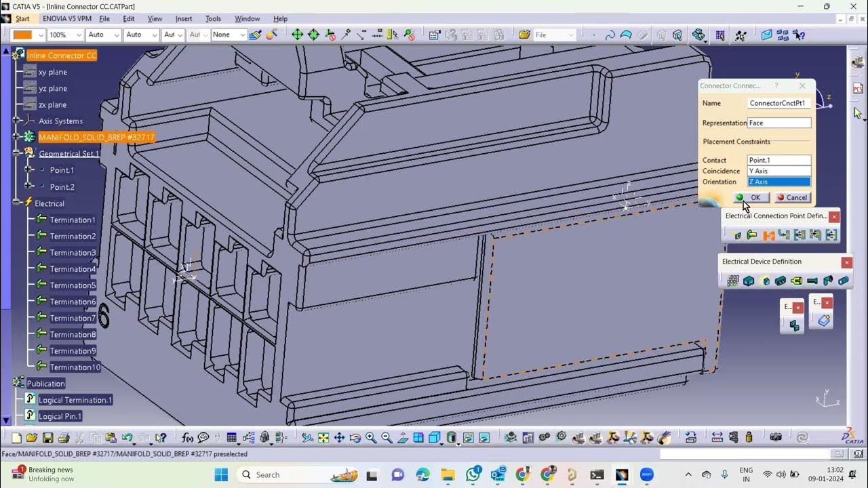Screen dimensions: 868x488
Task: Open the ENOVIA V5 VPM menu
Action: coord(66,19)
